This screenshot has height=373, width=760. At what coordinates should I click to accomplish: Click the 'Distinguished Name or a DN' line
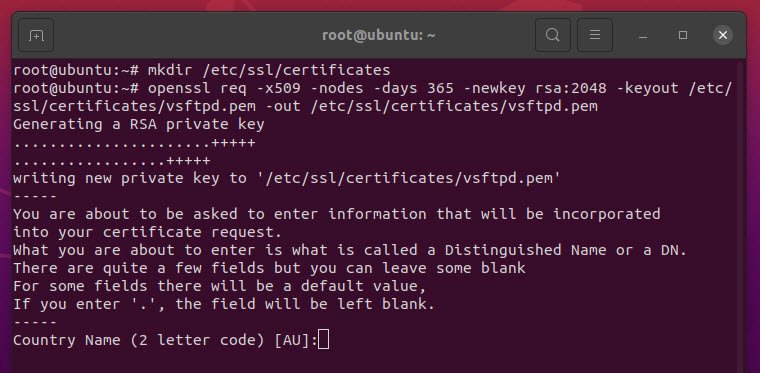point(350,250)
